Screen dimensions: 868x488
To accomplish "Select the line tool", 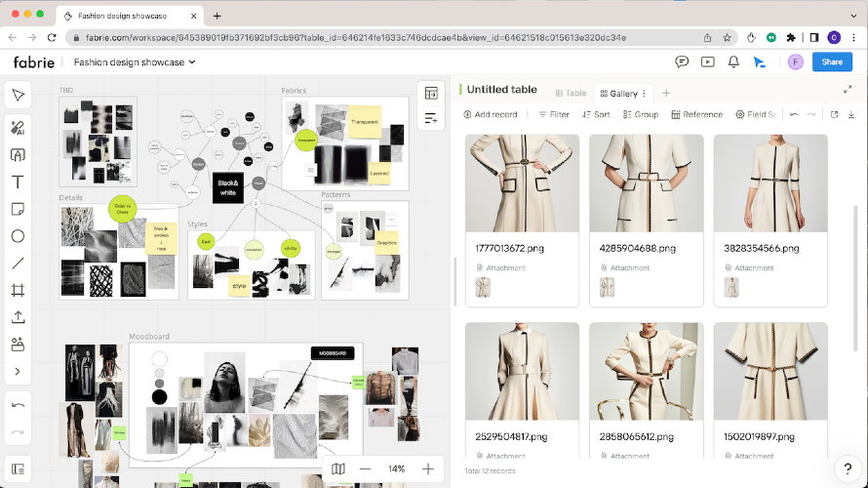I will [x=18, y=264].
